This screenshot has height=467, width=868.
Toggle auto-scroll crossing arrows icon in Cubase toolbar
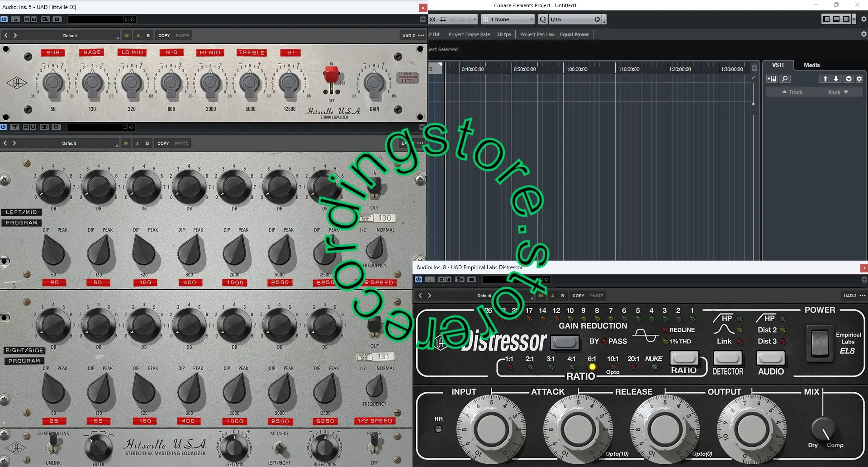(432, 19)
